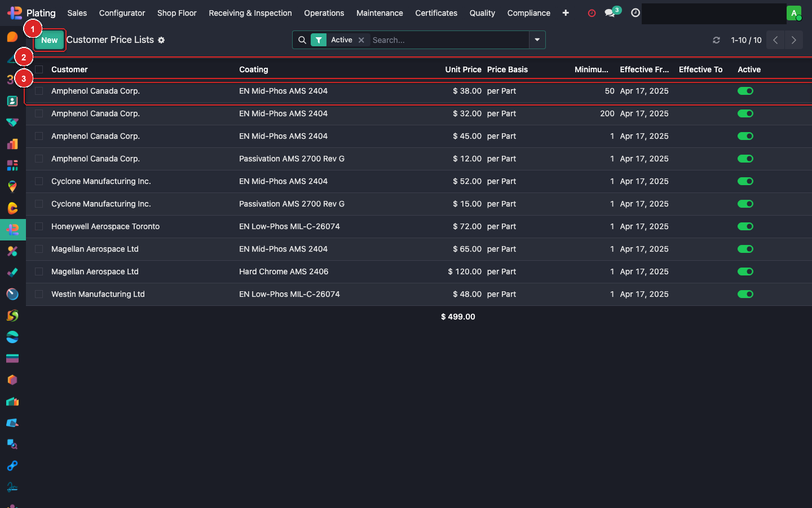This screenshot has height=508, width=812.
Task: Go to the next page of results
Action: coord(793,40)
